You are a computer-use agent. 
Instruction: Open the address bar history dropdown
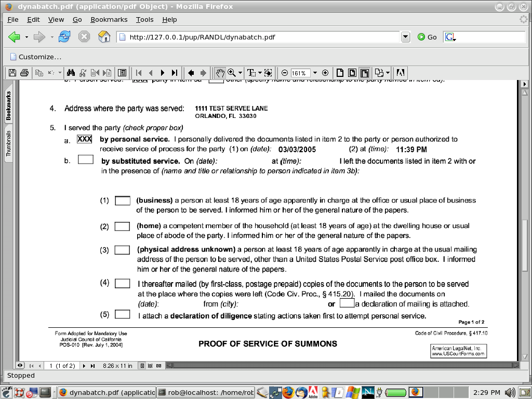(406, 37)
